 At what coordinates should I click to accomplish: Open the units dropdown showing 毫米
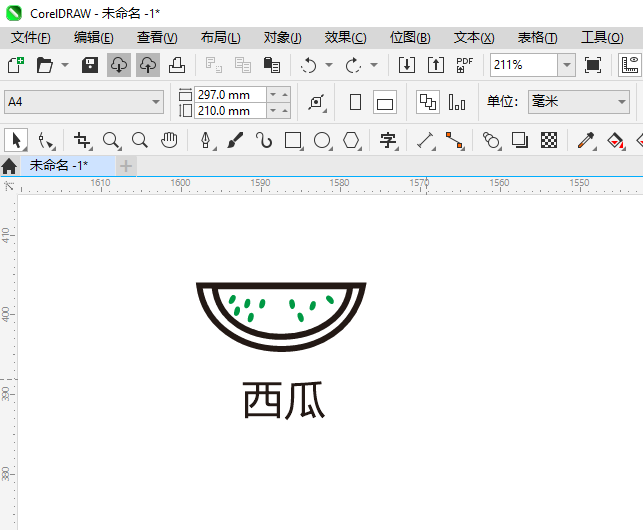tap(579, 102)
